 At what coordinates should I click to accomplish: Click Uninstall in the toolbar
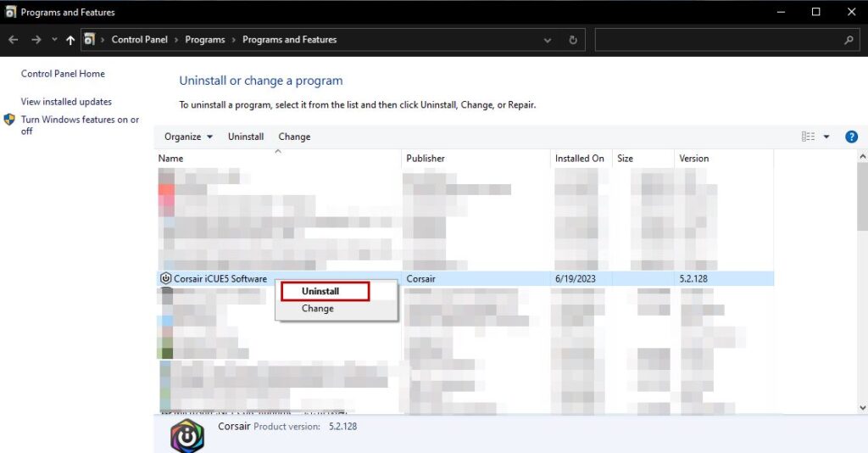(x=246, y=137)
